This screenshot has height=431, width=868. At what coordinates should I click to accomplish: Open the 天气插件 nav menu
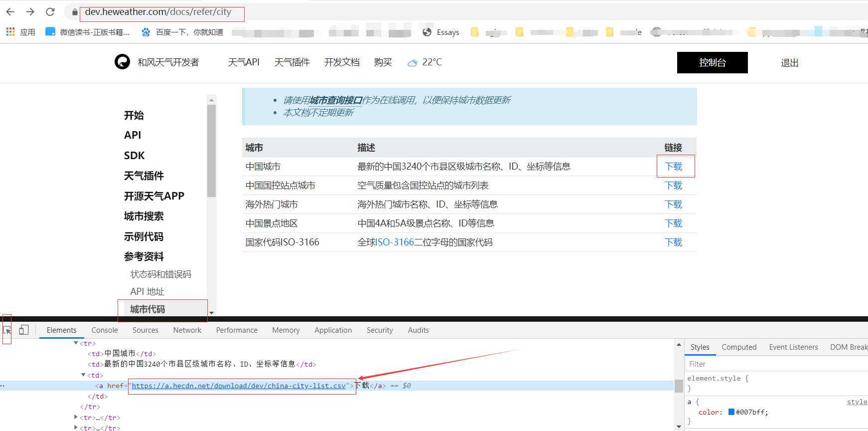pyautogui.click(x=292, y=62)
